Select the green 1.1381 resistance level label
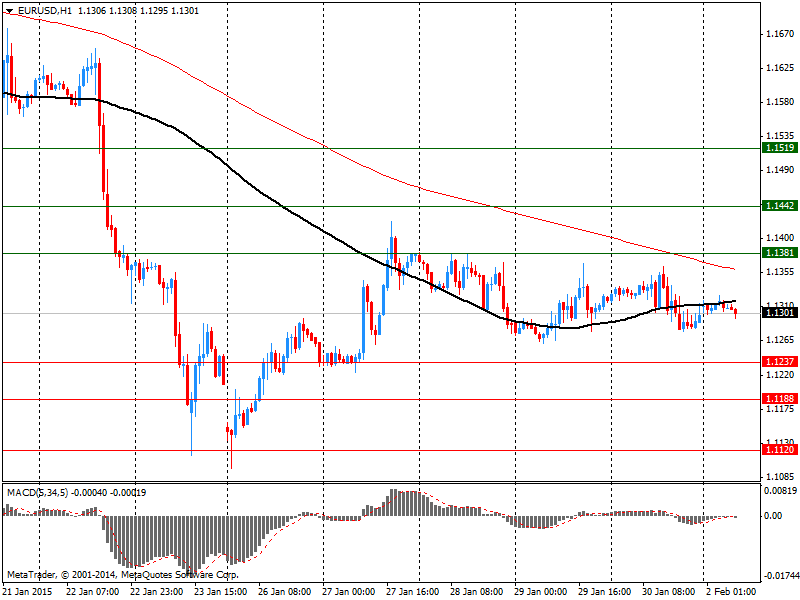This screenshot has height=600, width=800. (779, 253)
